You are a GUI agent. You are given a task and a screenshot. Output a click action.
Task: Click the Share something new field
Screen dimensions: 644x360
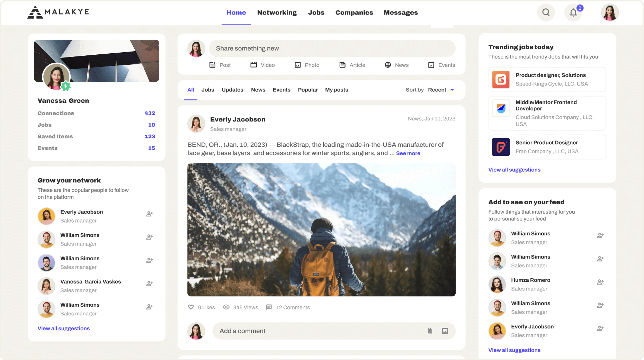(332, 48)
